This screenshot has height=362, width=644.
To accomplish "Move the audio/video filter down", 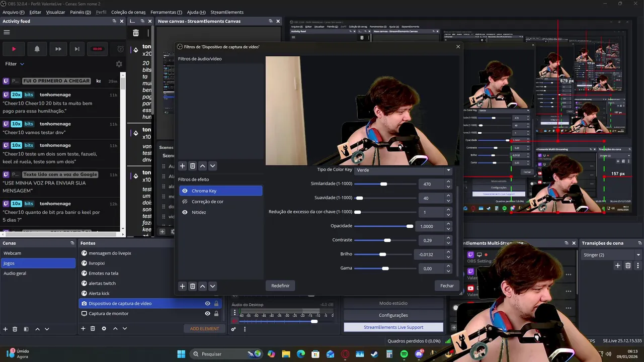I will tap(212, 166).
